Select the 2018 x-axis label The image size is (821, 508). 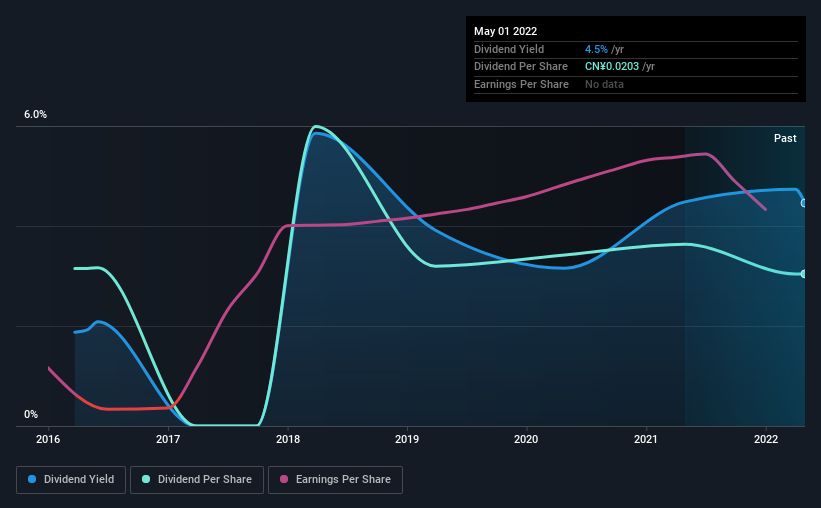tap(288, 439)
